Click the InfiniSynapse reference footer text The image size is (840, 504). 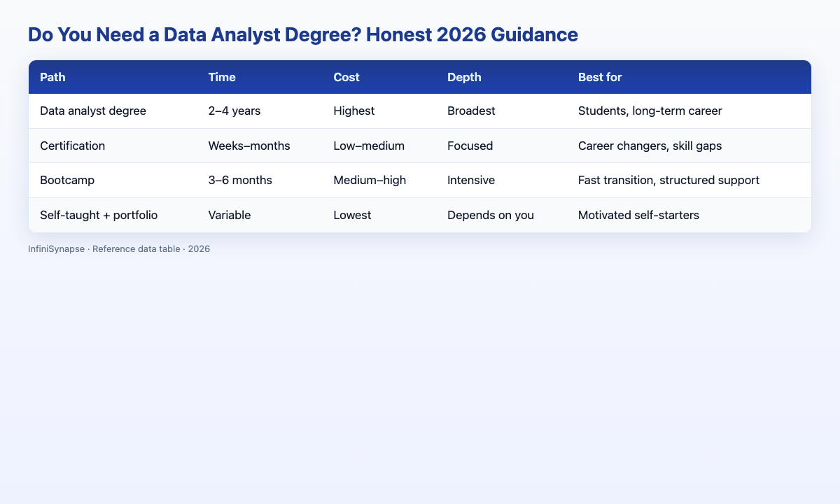119,248
